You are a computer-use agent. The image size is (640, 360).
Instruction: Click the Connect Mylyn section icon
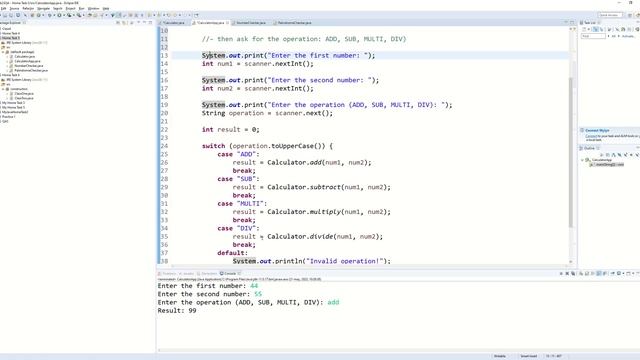582,130
